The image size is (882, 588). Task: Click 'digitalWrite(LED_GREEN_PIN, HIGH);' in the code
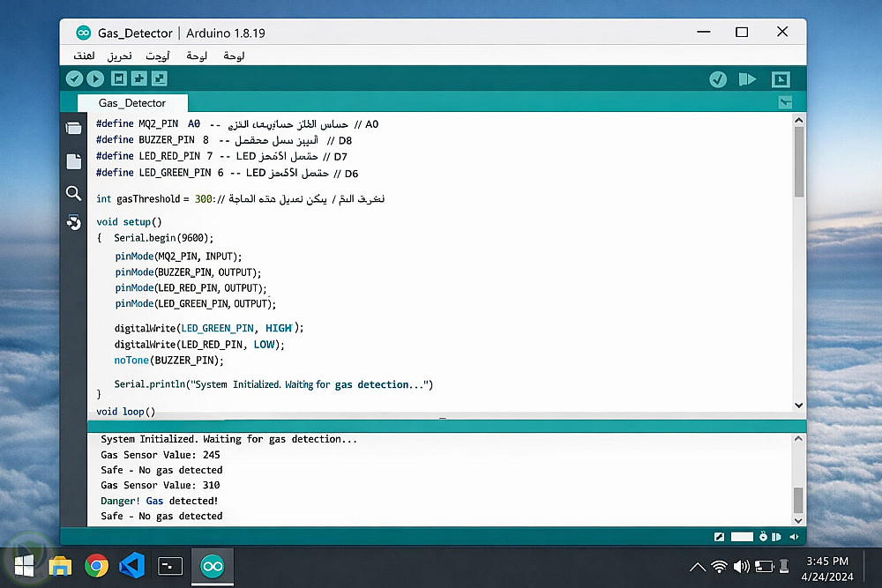coord(209,328)
